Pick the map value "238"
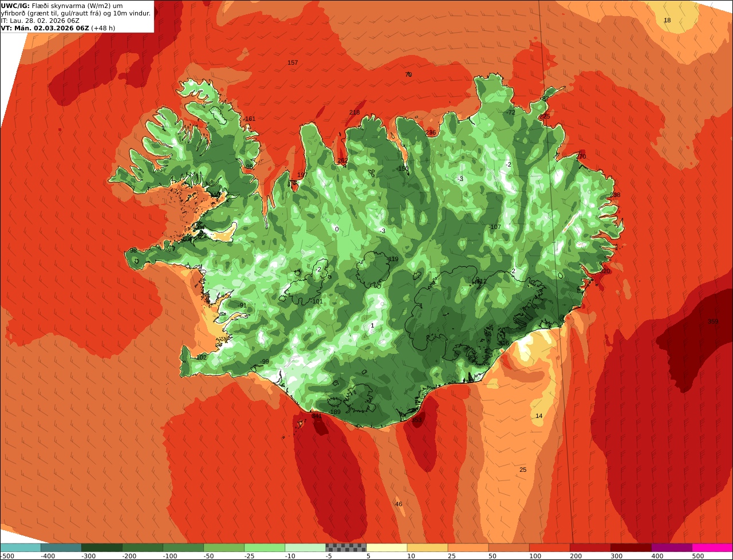733x560 pixels. tap(615, 195)
